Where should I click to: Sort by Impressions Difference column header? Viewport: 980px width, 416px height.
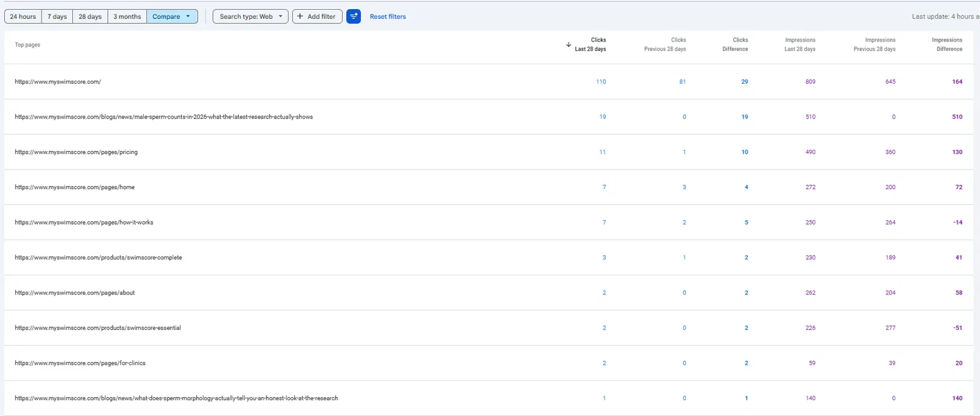pyautogui.click(x=947, y=45)
